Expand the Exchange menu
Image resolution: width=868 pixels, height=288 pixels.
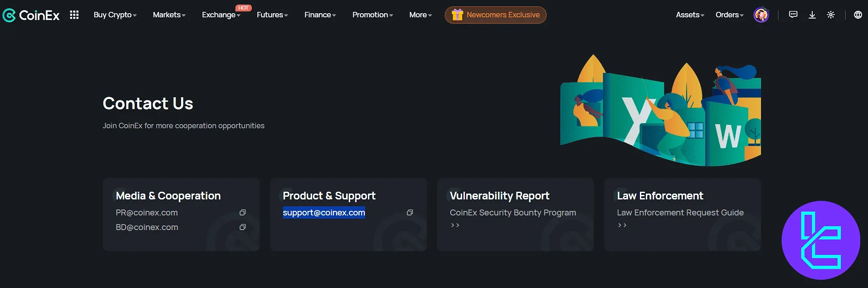pyautogui.click(x=221, y=15)
